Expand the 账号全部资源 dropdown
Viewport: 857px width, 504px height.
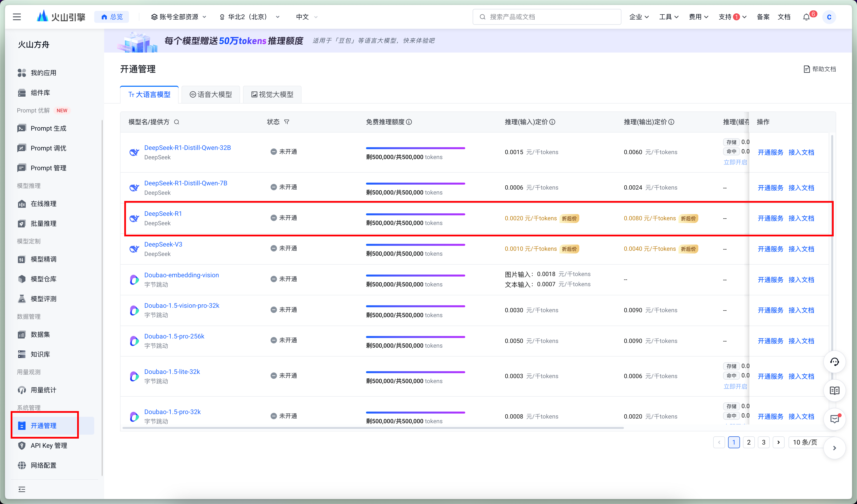coord(179,17)
